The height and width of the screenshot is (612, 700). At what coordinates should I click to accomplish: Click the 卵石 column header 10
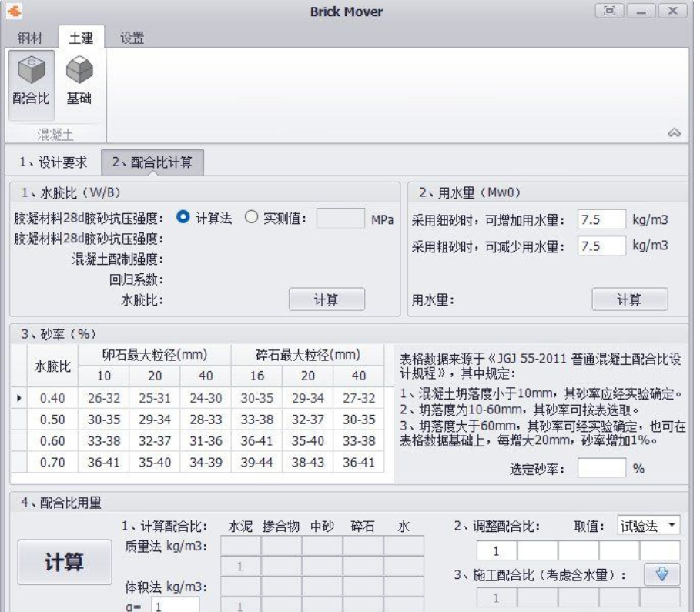103,376
